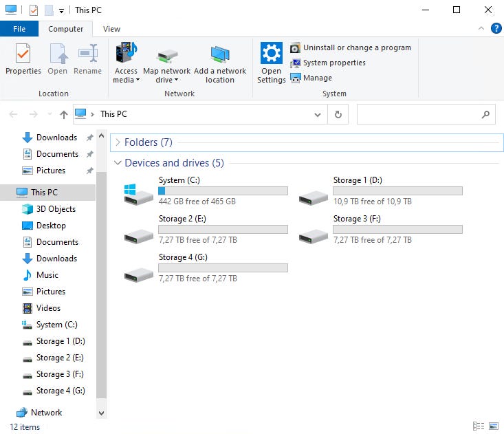The width and height of the screenshot is (504, 434).
Task: Click the Up one level arrow
Action: point(64,114)
